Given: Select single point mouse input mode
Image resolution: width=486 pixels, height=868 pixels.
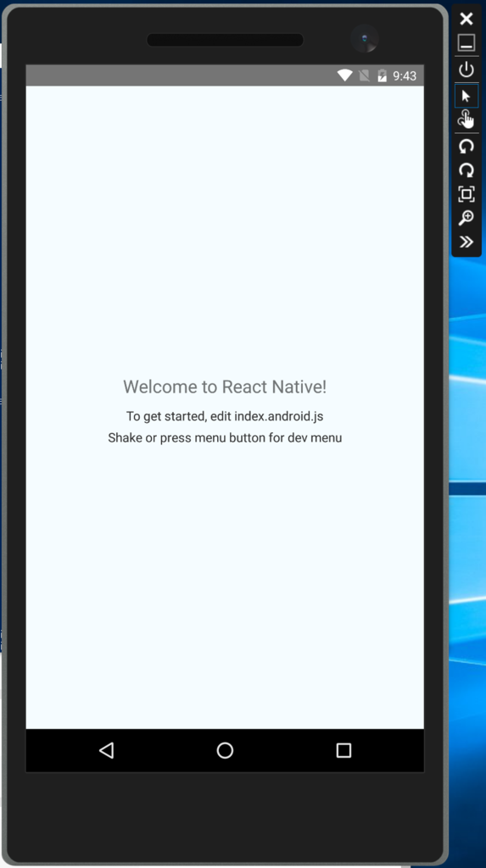Looking at the screenshot, I should (x=466, y=96).
